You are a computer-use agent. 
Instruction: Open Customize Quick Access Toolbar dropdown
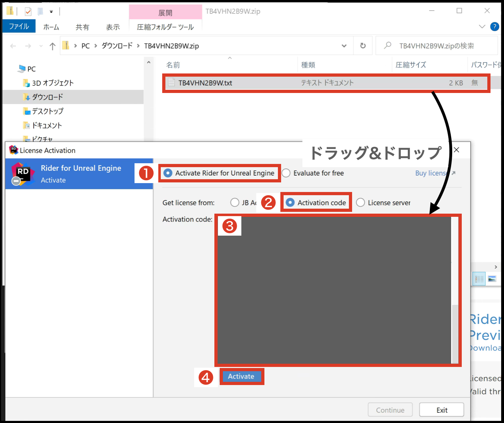click(51, 12)
